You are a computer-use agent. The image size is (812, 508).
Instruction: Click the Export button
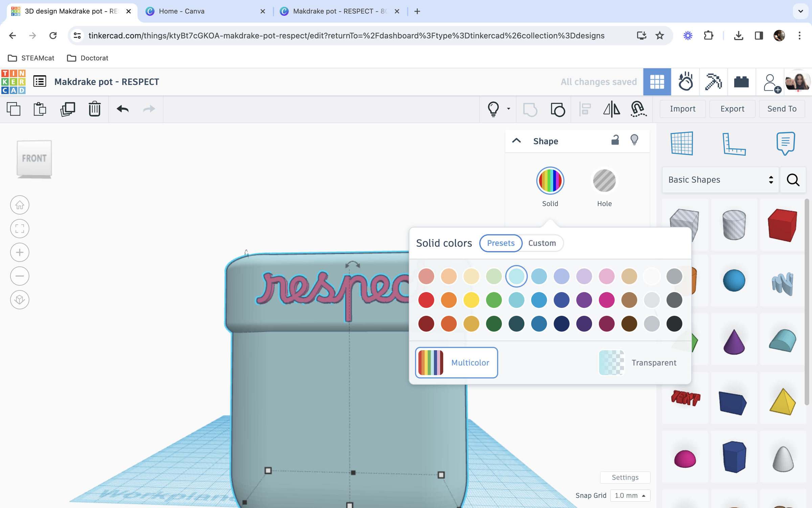click(x=732, y=109)
